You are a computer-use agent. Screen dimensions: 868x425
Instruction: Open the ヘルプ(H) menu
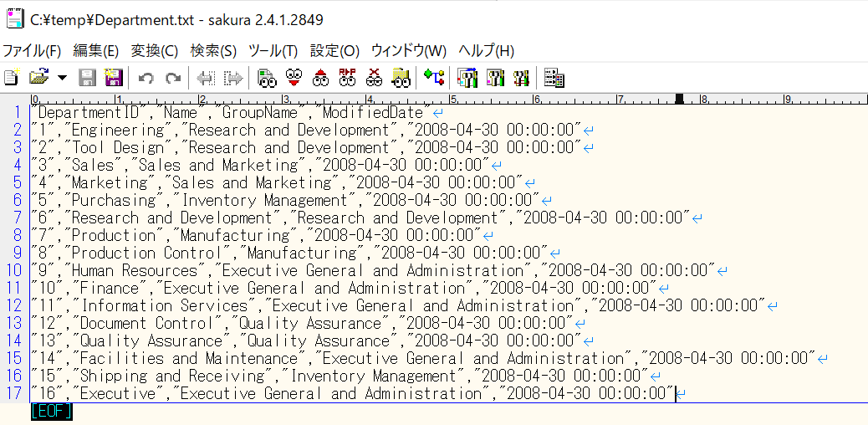[x=487, y=51]
